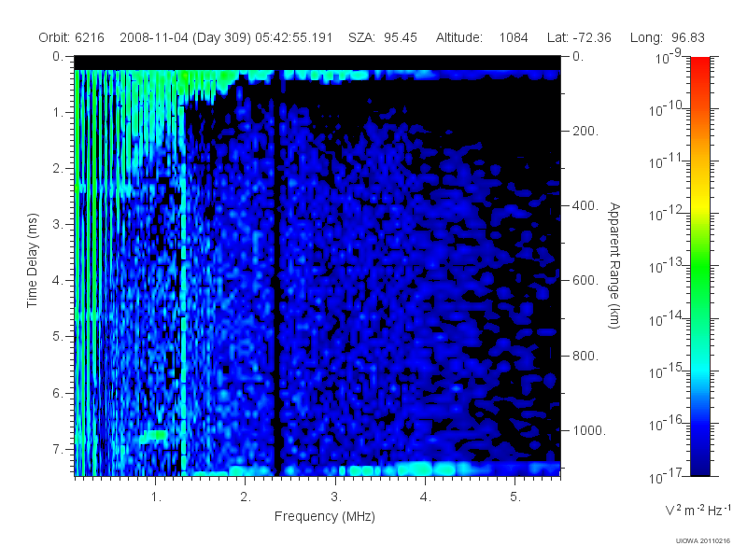Click the Time Delay (ms) axis label
This screenshot has height=560, width=747.
point(32,260)
